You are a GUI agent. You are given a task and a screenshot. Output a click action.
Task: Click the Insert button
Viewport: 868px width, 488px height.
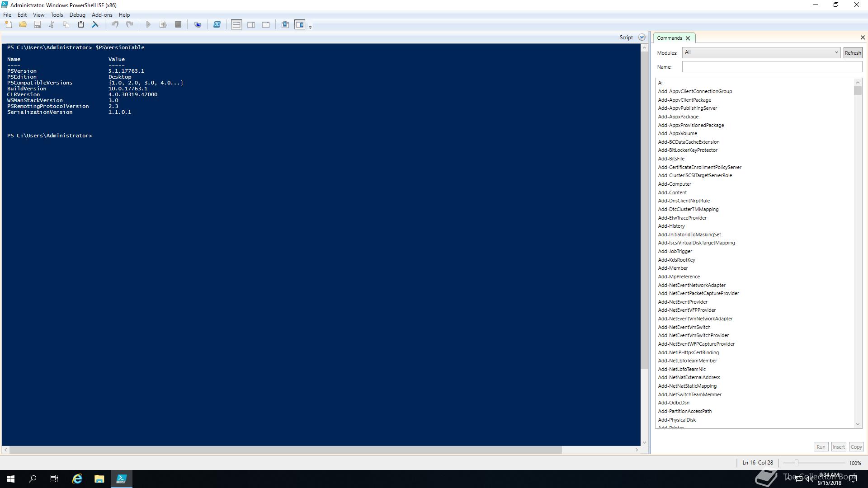pyautogui.click(x=838, y=447)
